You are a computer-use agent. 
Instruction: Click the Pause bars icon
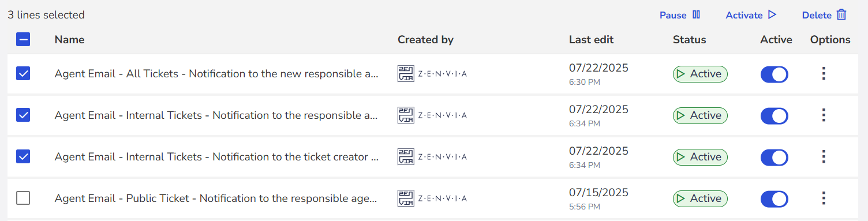coord(697,15)
